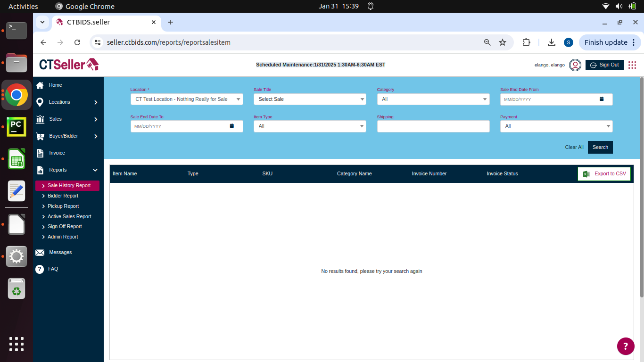Open the FAQ question mark icon
Viewport: 644px width, 362px height.
click(40, 269)
